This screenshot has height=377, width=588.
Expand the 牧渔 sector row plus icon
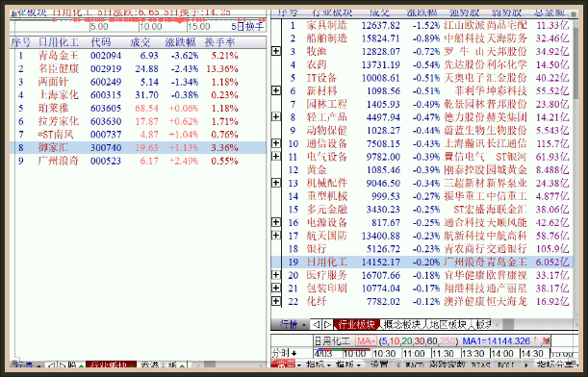[x=276, y=51]
